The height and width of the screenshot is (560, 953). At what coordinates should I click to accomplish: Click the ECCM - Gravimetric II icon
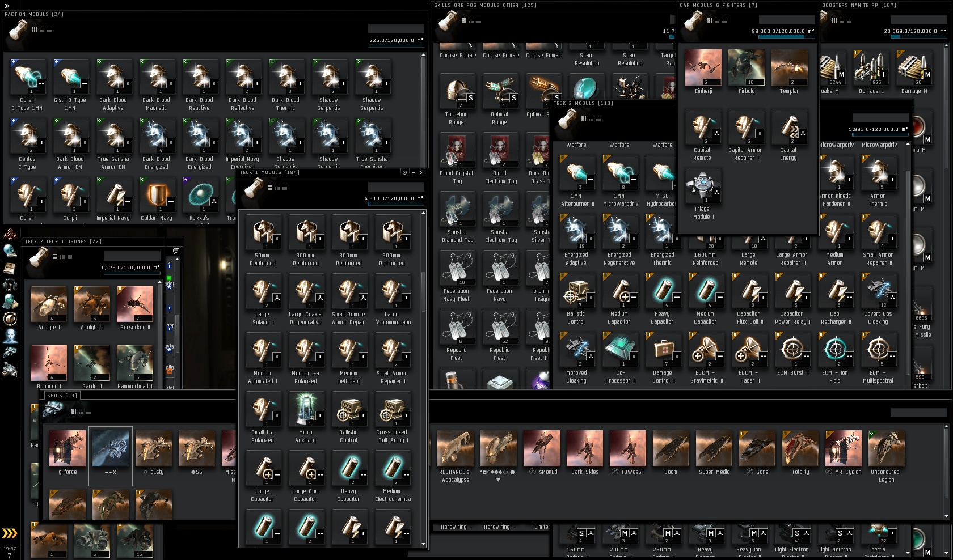pyautogui.click(x=706, y=350)
